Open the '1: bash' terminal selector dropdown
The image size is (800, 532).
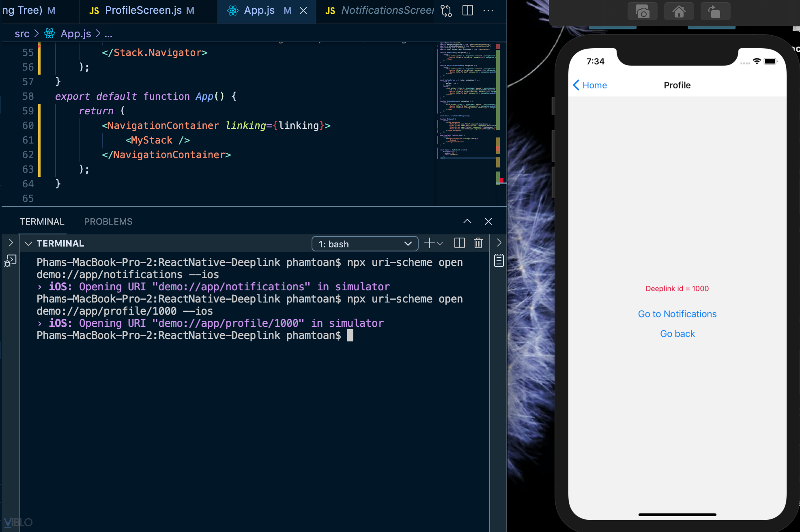click(x=365, y=244)
